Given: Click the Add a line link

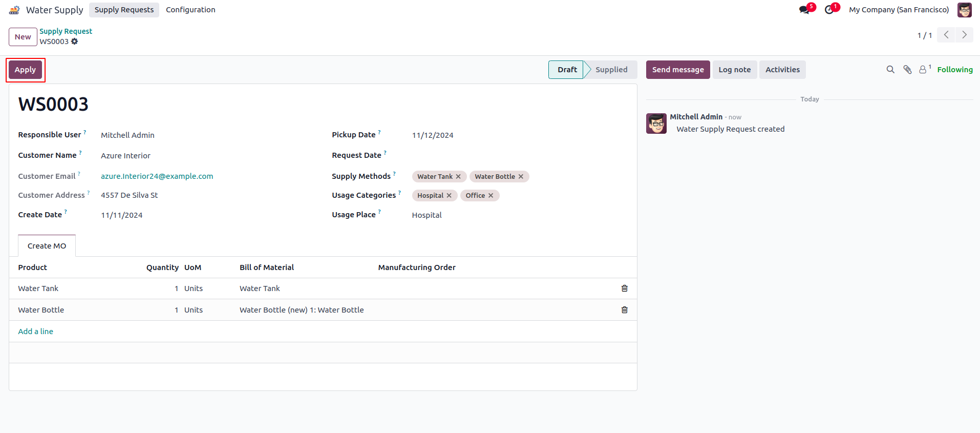Looking at the screenshot, I should pyautogui.click(x=35, y=332).
